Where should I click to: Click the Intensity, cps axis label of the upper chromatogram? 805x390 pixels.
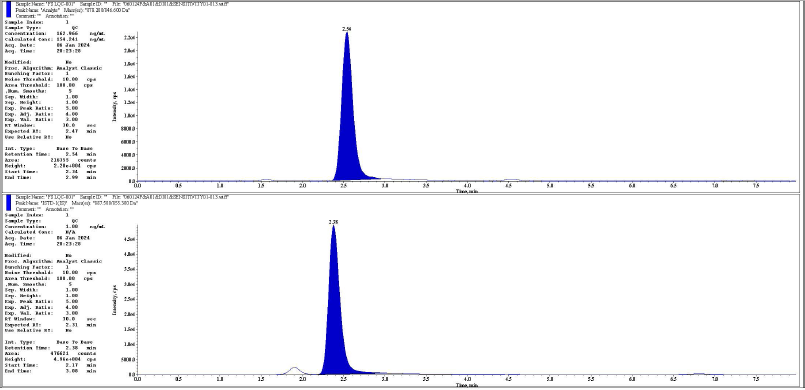pyautogui.click(x=115, y=106)
